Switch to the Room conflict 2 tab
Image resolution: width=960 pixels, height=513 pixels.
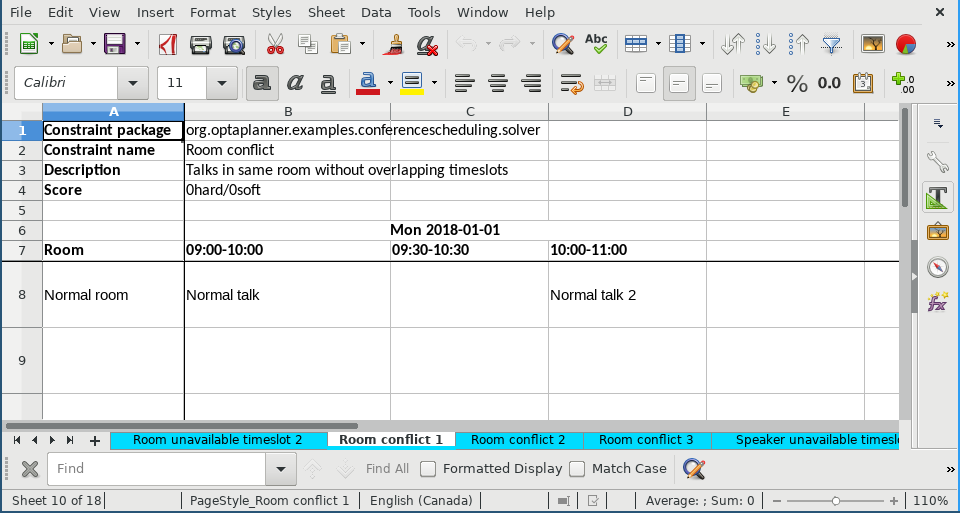click(x=518, y=440)
